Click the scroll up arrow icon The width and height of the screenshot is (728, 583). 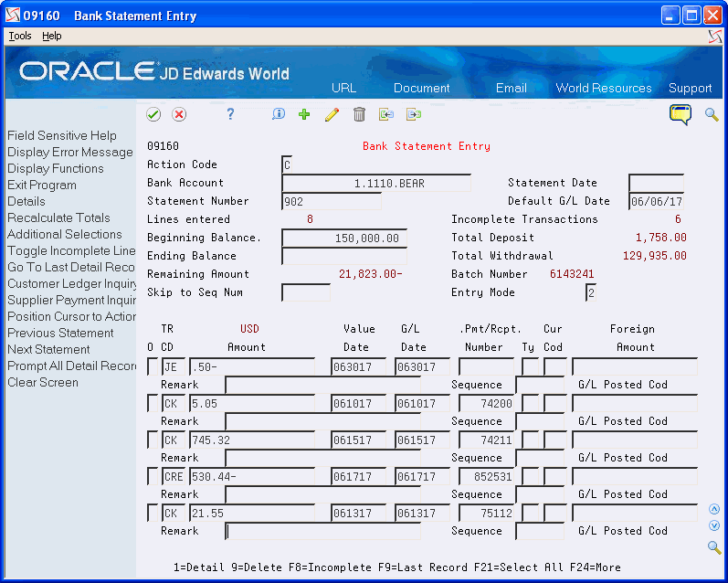[714, 510]
